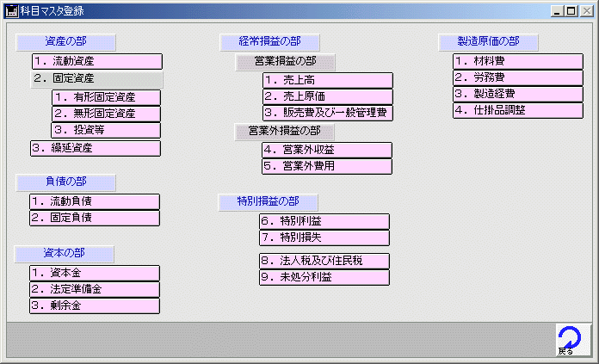Open 1. 資本金 entry
The height and width of the screenshot is (364, 599).
tap(95, 273)
